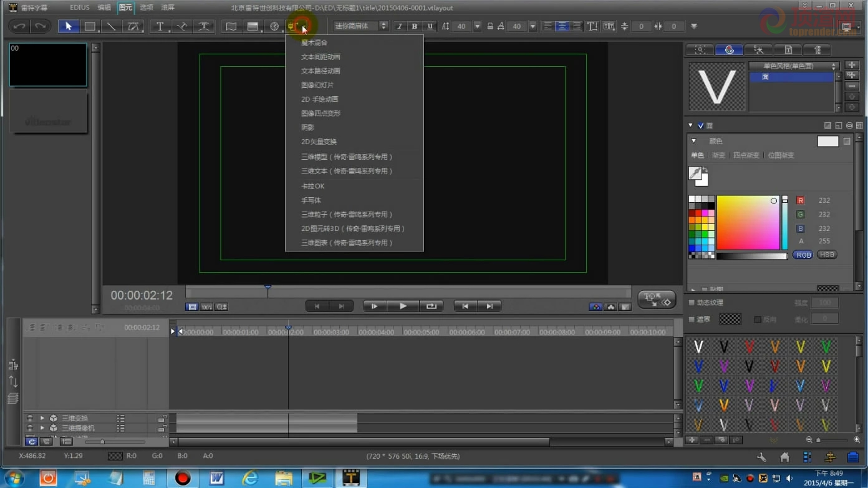Left-align the text
Image resolution: width=868 pixels, height=488 pixels.
(x=548, y=26)
